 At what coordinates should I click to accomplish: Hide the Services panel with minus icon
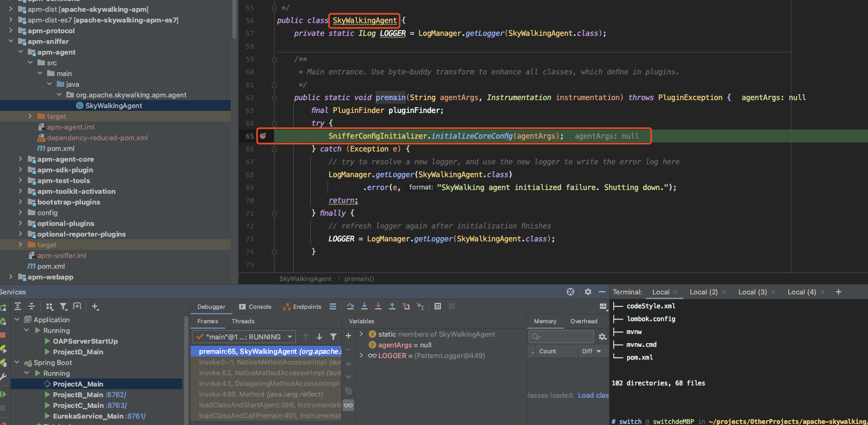[602, 292]
